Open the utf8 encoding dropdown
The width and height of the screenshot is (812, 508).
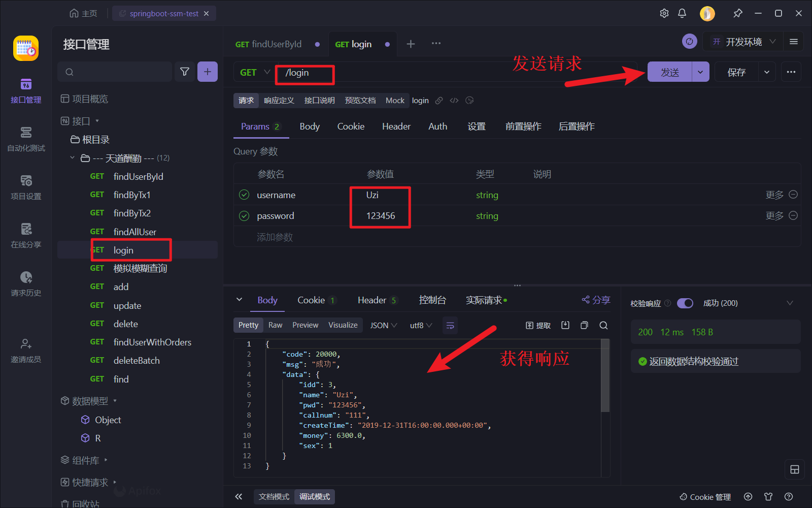[421, 325]
